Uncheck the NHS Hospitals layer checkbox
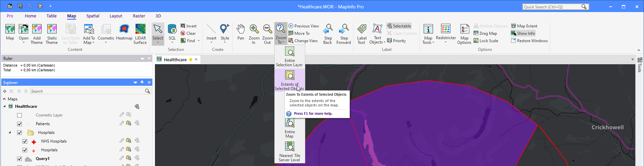 click(25, 141)
